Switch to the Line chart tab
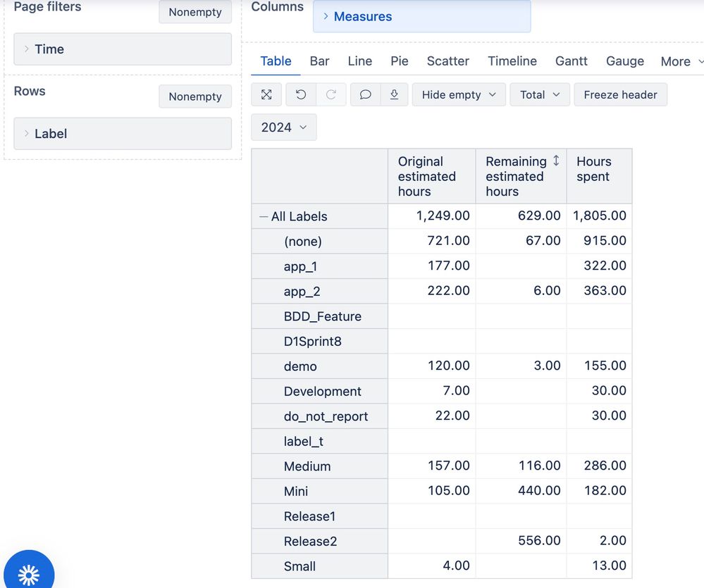Viewport: 704px width, 588px height. point(360,61)
